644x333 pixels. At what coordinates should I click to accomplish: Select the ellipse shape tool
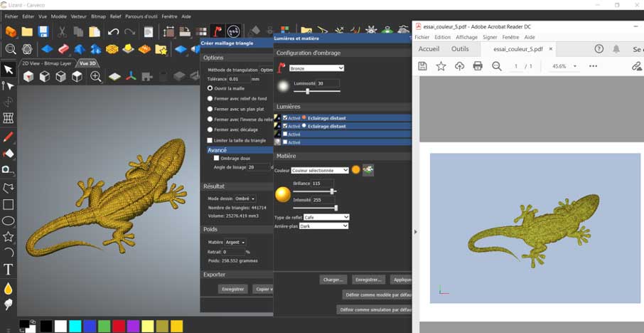(9, 221)
